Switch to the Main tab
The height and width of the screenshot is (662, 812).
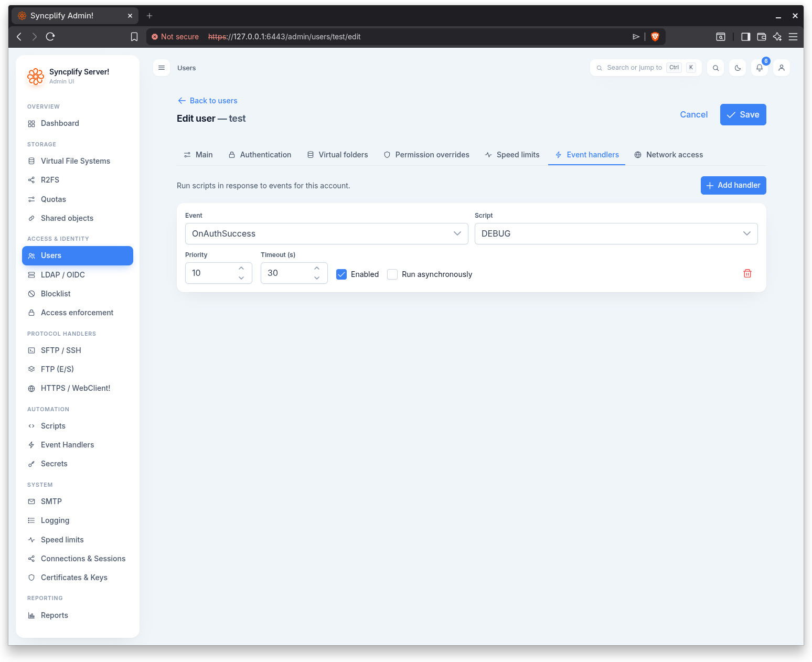tap(198, 155)
